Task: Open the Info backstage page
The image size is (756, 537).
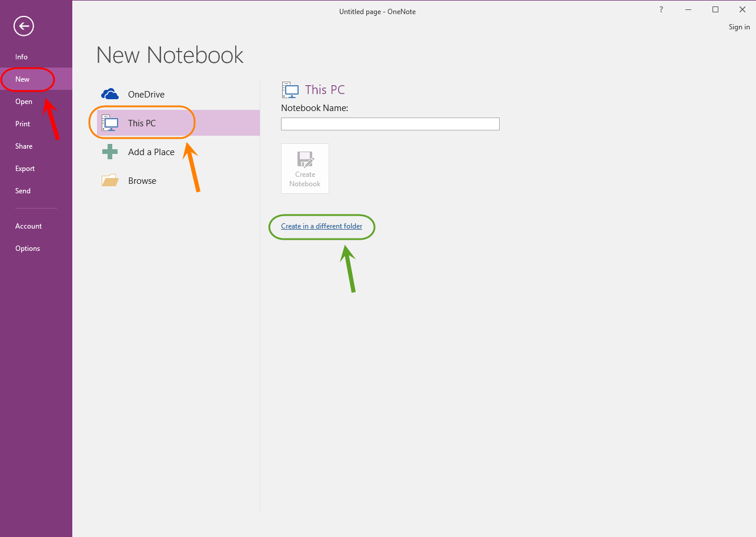Action: [21, 57]
